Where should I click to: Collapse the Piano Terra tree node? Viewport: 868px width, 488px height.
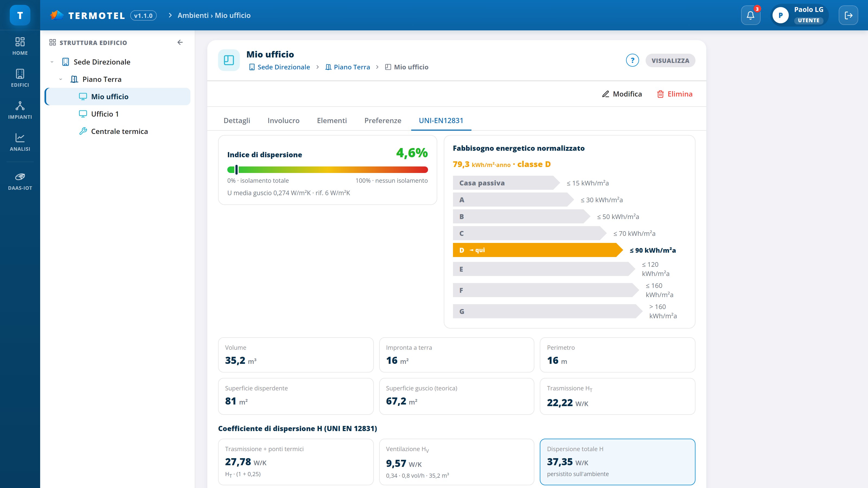click(61, 79)
